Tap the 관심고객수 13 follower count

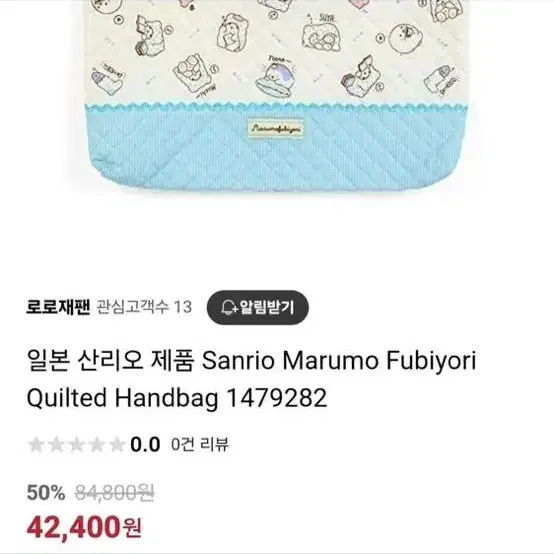[144, 307]
